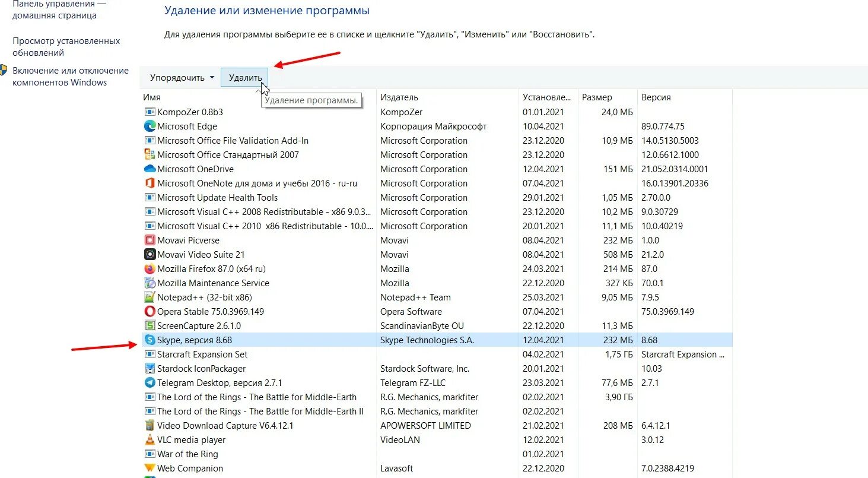Select Microsoft Visual C++ 2010 Redistributable row

click(x=437, y=226)
